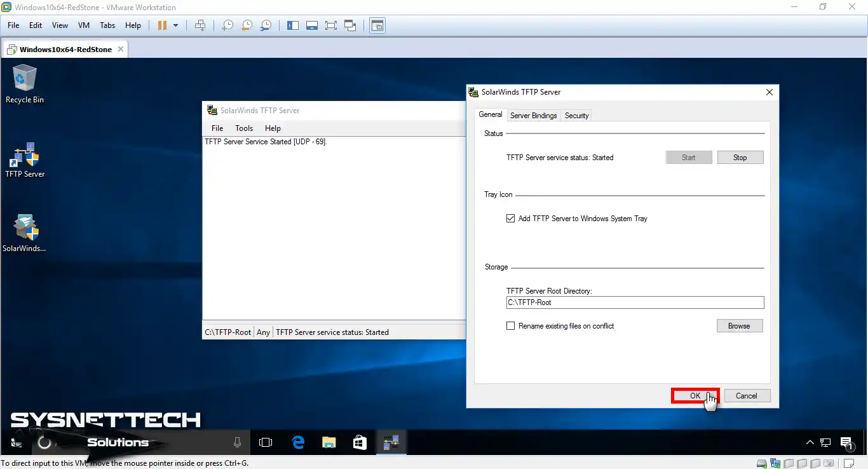Image resolution: width=868 pixels, height=469 pixels.
Task: Open VMware Help menu
Action: point(133,25)
